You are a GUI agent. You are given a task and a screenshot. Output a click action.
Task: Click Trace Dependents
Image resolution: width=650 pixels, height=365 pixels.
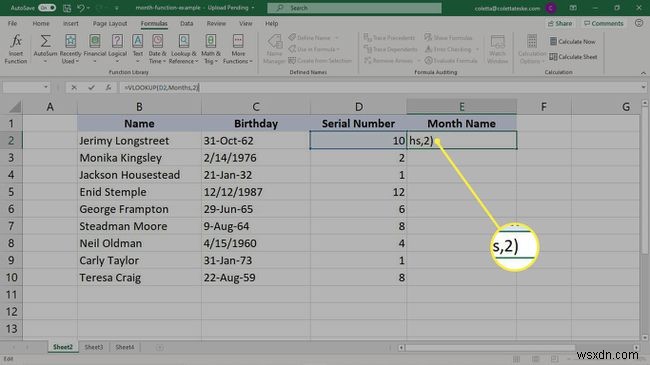390,49
